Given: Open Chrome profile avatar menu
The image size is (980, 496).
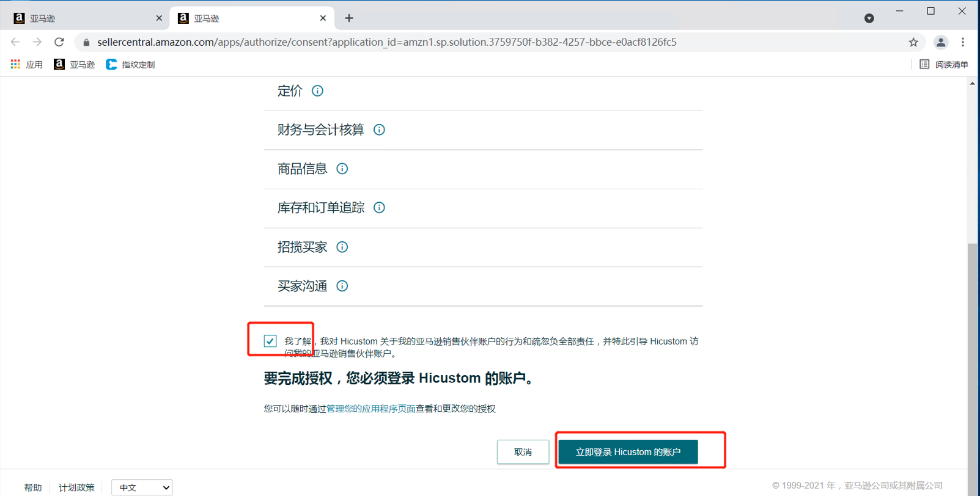Looking at the screenshot, I should pyautogui.click(x=941, y=42).
